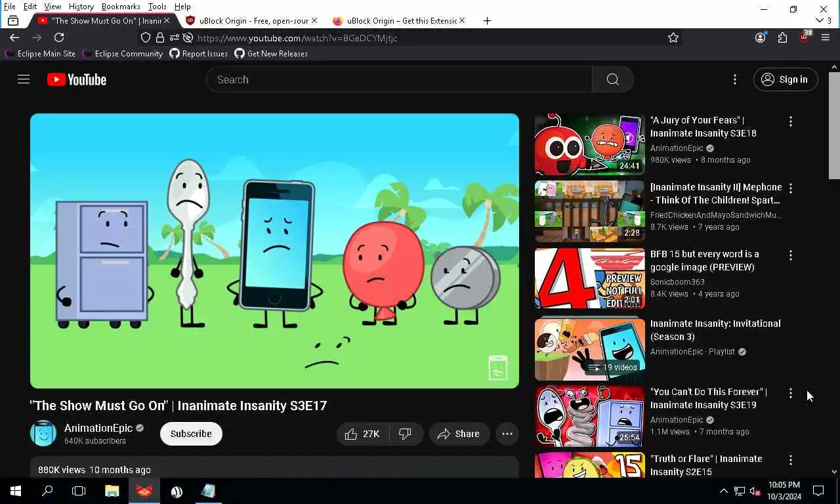The height and width of the screenshot is (504, 840).
Task: Click the Sign in button
Action: (786, 79)
